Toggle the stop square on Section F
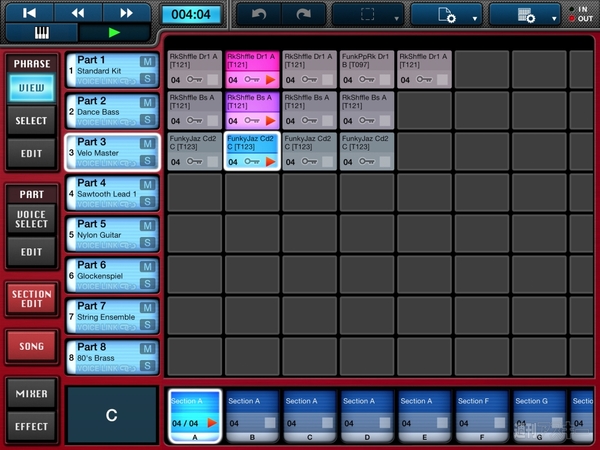 [x=499, y=422]
